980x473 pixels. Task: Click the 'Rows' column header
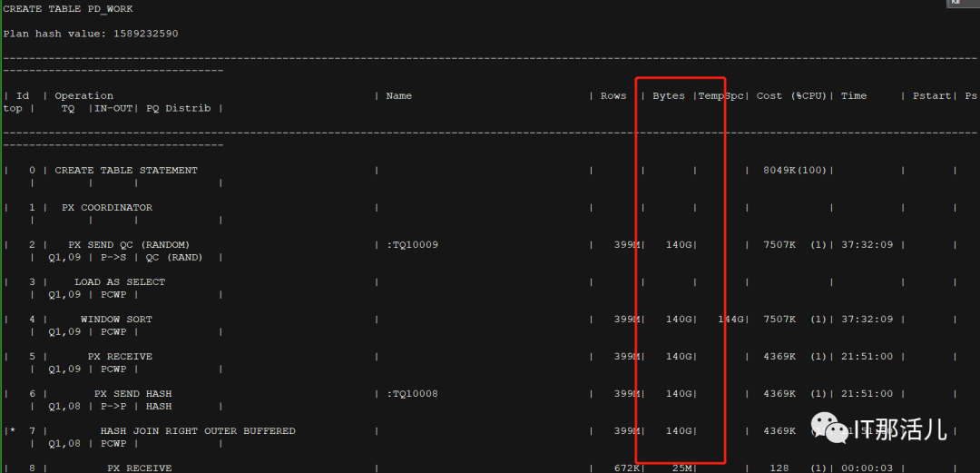click(613, 95)
